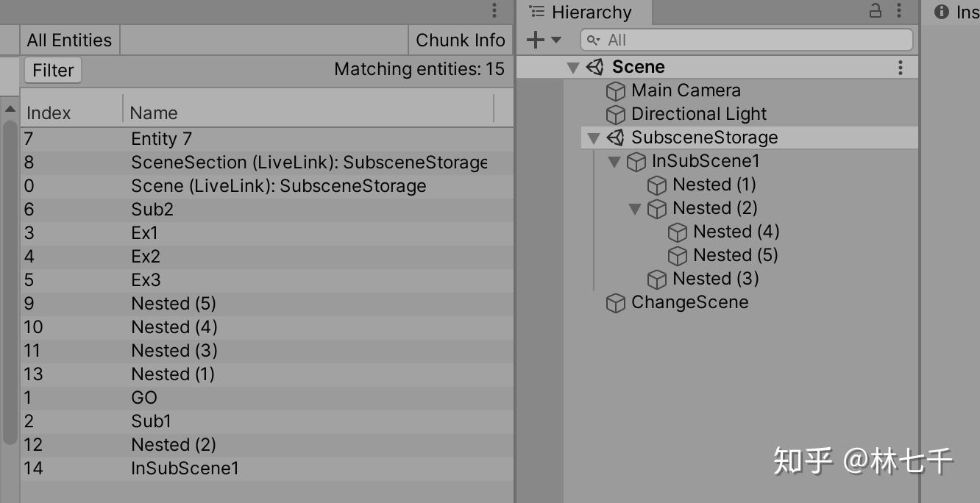Open the Scene row context menu

(x=900, y=67)
